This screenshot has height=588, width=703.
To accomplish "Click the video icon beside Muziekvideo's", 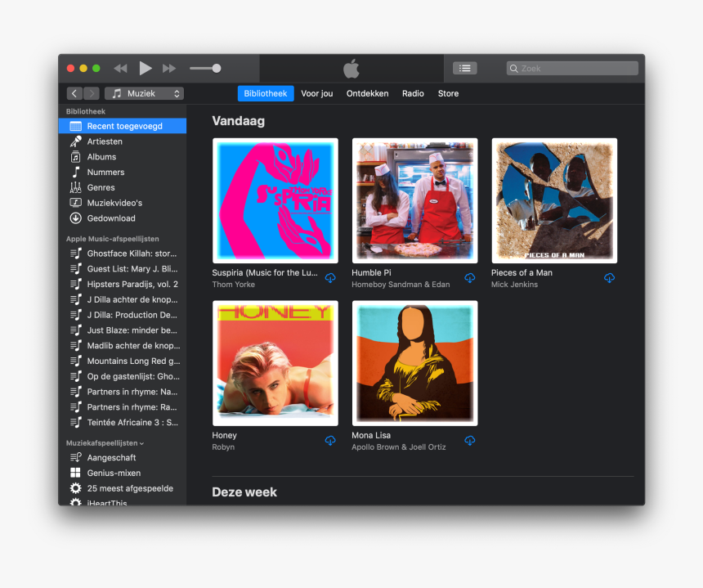I will pyautogui.click(x=76, y=203).
